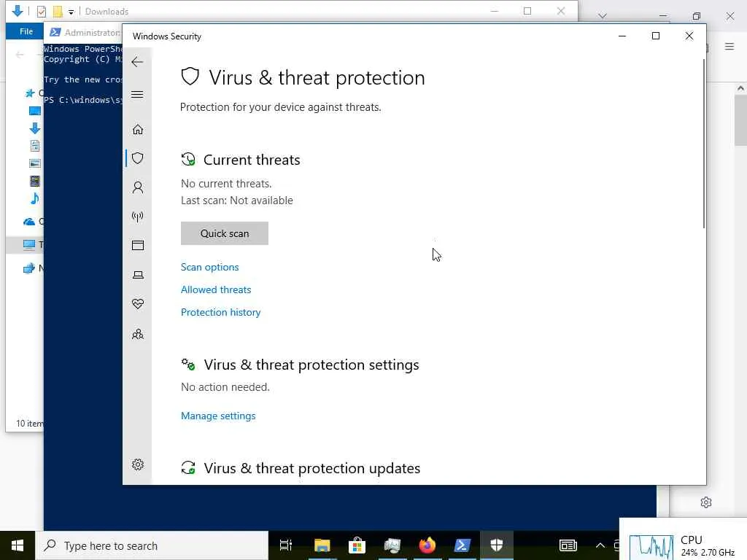Image resolution: width=747 pixels, height=560 pixels.
Task: Select the Desktop icon in Explorer sidebar
Action: tap(35, 111)
